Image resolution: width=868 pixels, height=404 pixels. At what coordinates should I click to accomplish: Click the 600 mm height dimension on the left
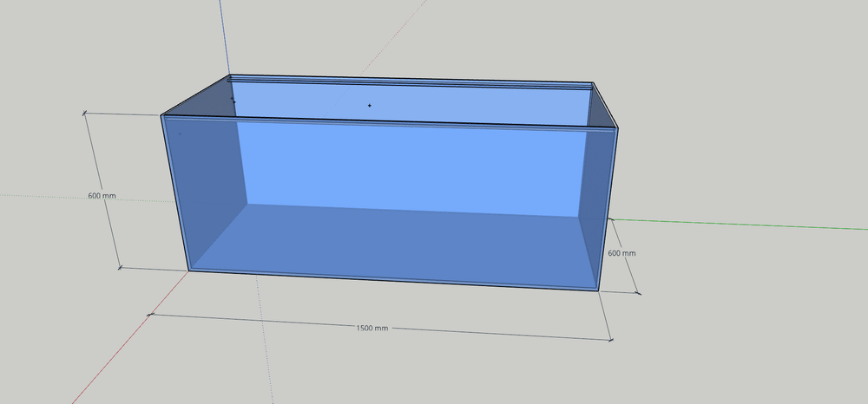pyautogui.click(x=102, y=195)
